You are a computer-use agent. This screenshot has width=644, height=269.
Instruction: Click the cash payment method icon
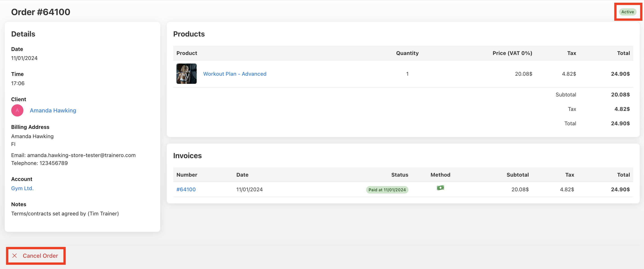(440, 188)
